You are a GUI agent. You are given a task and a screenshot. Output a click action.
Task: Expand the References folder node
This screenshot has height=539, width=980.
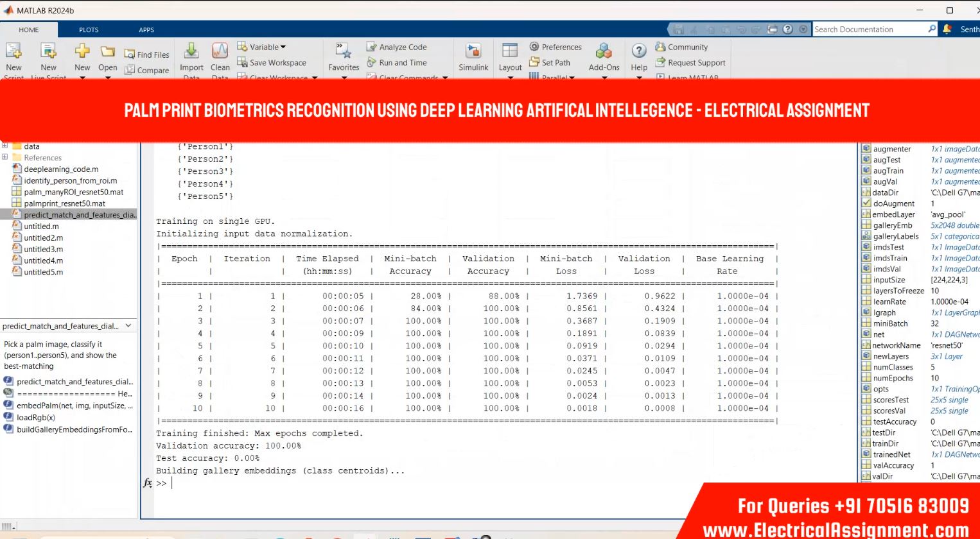point(5,157)
